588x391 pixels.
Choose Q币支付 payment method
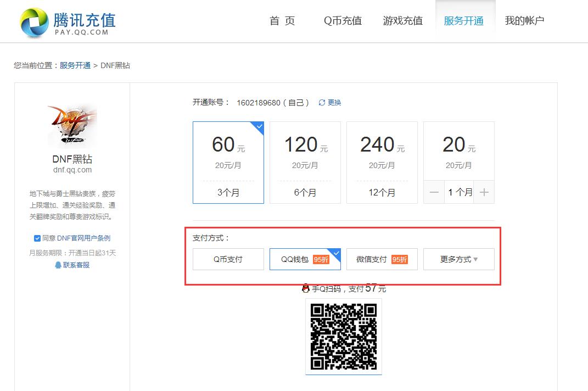click(x=228, y=259)
